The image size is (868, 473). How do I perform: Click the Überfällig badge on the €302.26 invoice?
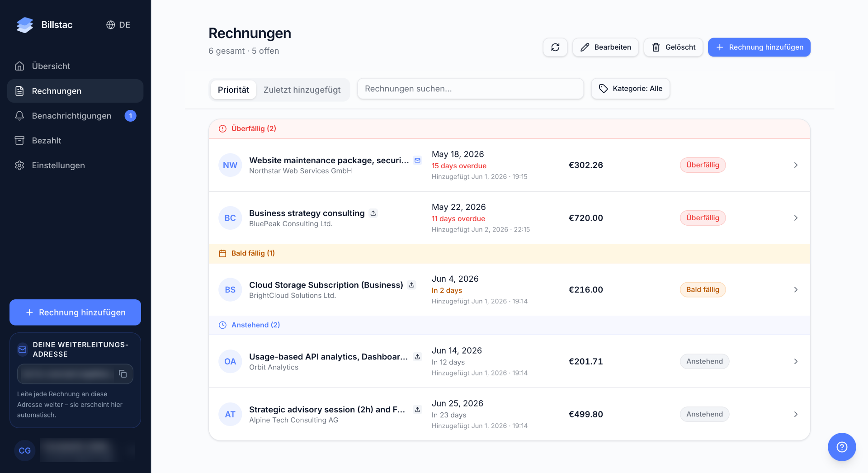pos(703,165)
